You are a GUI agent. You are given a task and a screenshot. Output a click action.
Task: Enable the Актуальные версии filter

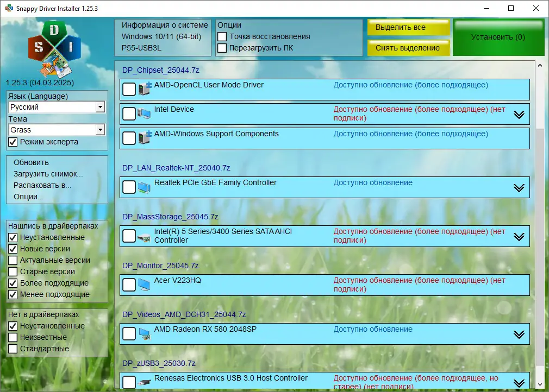13,260
